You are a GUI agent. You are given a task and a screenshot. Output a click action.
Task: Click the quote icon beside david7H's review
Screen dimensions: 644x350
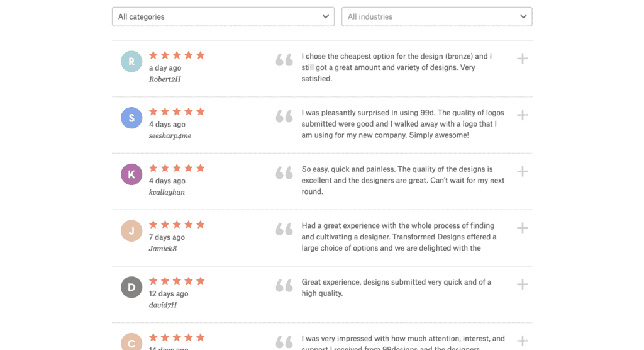[284, 285]
